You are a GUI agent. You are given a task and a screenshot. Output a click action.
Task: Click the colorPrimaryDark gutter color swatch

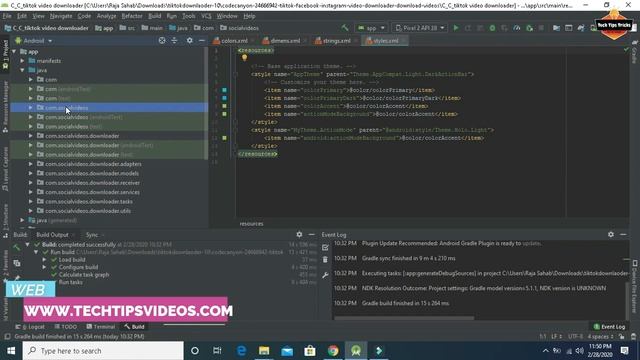[224, 98]
